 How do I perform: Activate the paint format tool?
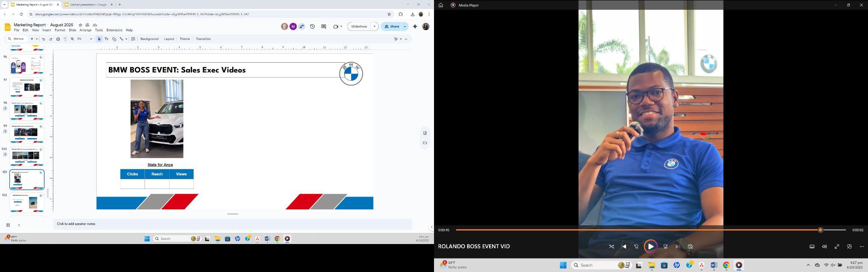pyautogui.click(x=65, y=39)
